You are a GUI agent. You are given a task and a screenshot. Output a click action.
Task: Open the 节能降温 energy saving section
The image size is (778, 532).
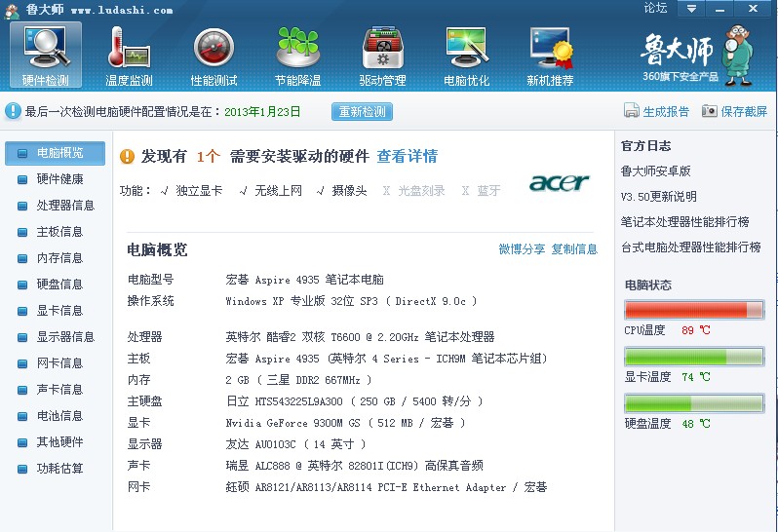point(297,55)
